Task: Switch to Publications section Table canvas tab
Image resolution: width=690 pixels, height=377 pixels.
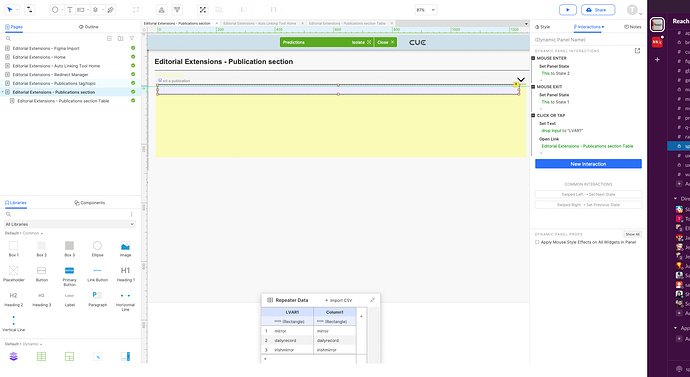Action: coord(347,23)
